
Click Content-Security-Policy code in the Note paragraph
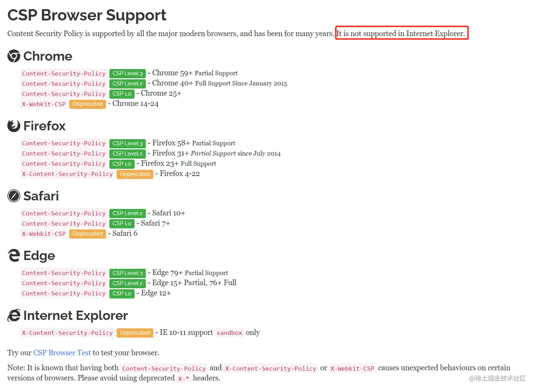point(164,369)
